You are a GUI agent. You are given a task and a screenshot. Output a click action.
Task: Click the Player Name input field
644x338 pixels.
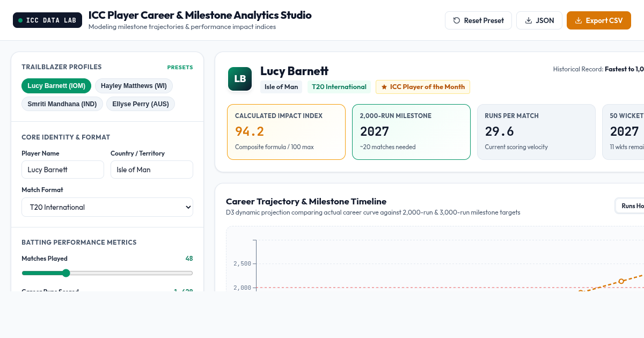click(63, 170)
